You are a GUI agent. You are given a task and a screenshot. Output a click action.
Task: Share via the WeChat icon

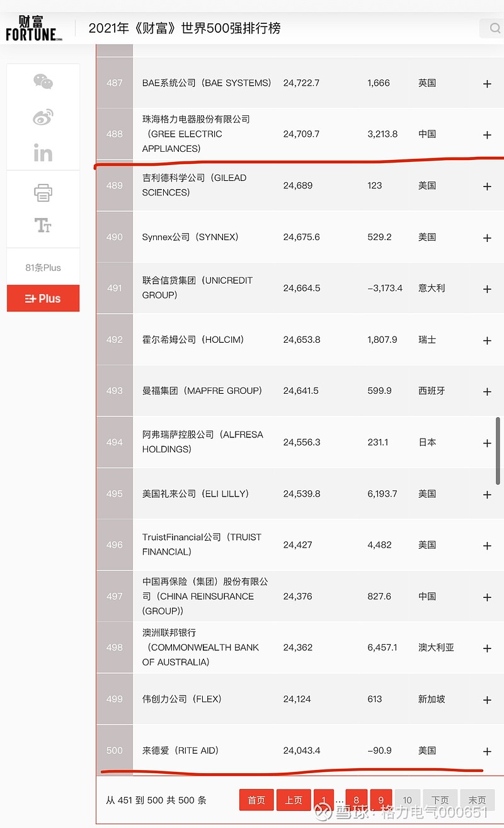click(x=43, y=81)
